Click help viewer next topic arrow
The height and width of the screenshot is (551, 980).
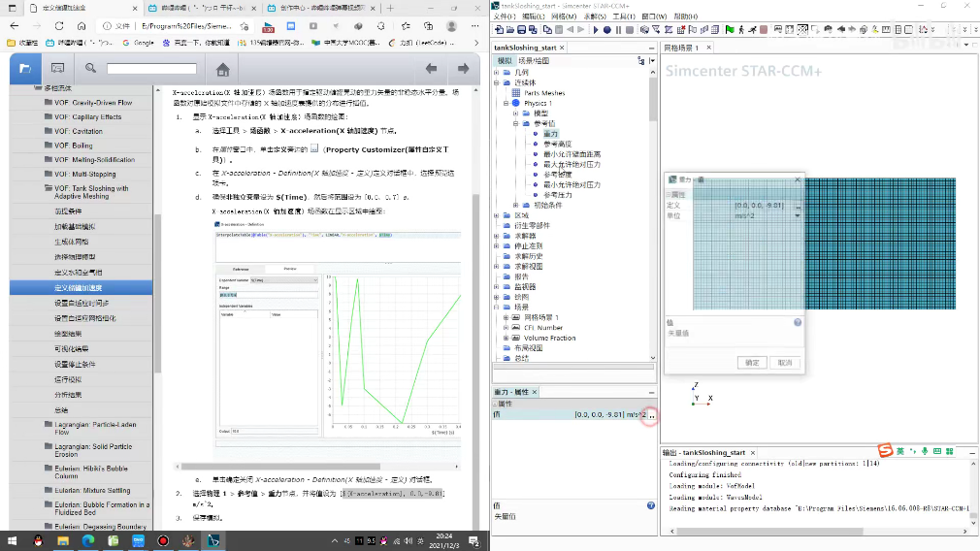pyautogui.click(x=463, y=68)
